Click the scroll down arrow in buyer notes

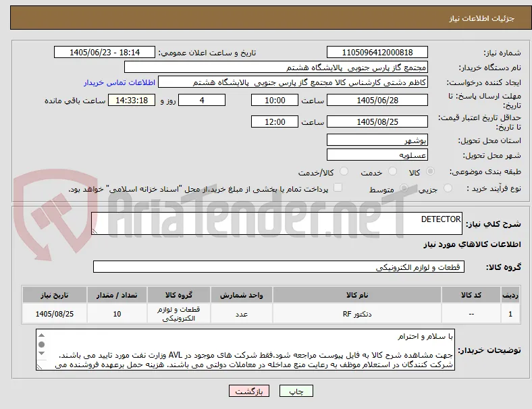41,354
